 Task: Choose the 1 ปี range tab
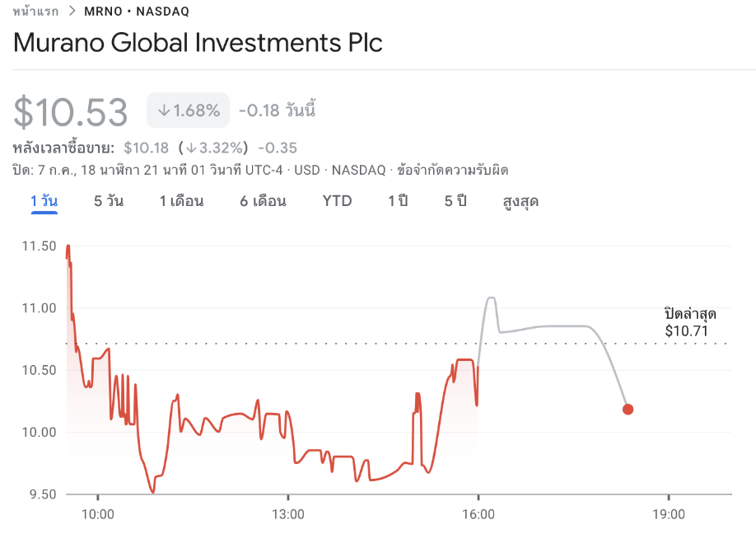click(x=398, y=201)
